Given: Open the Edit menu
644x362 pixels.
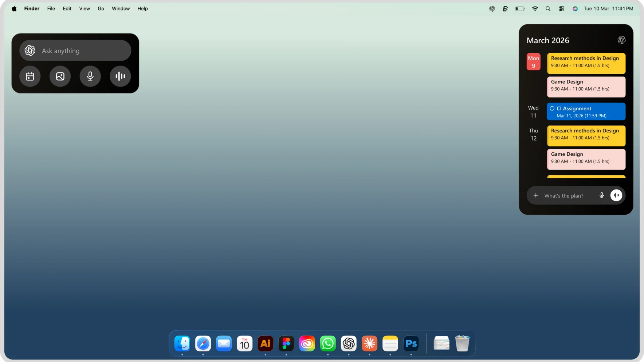Looking at the screenshot, I should coord(67,8).
